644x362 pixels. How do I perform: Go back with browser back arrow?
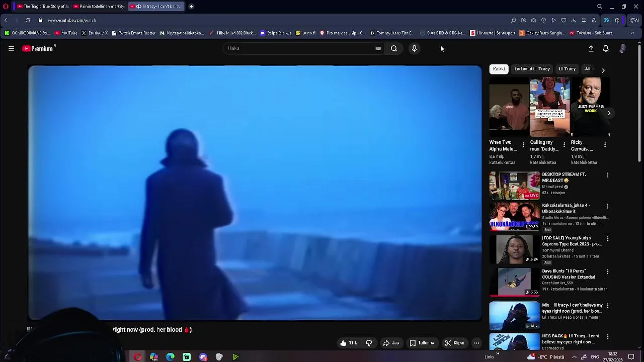[x=6, y=21]
